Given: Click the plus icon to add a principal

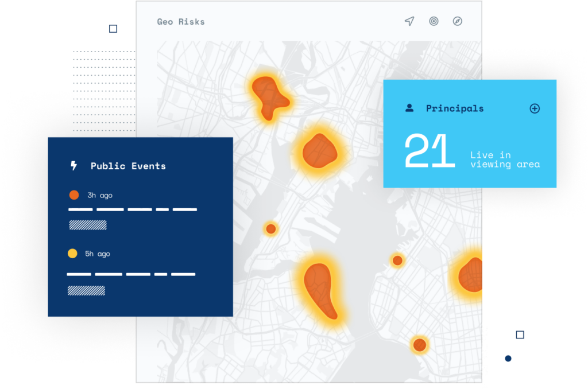Looking at the screenshot, I should (535, 108).
